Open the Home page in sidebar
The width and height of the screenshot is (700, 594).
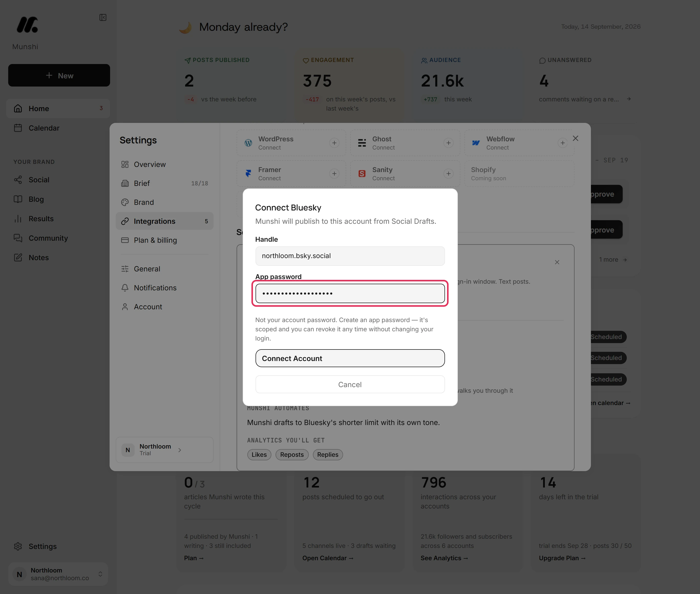pos(58,108)
